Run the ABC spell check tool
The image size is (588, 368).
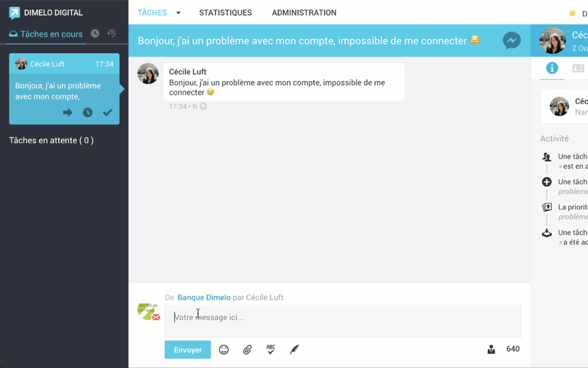[271, 350]
